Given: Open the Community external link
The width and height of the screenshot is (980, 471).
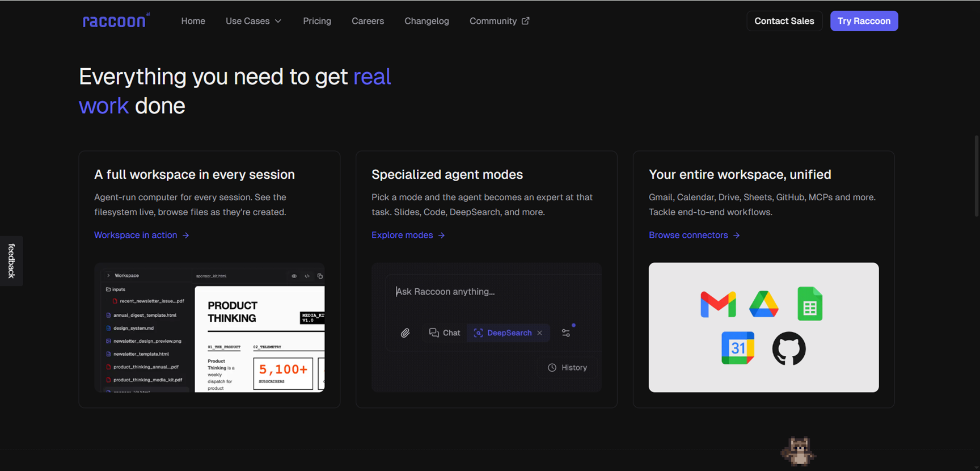Looking at the screenshot, I should (x=499, y=21).
